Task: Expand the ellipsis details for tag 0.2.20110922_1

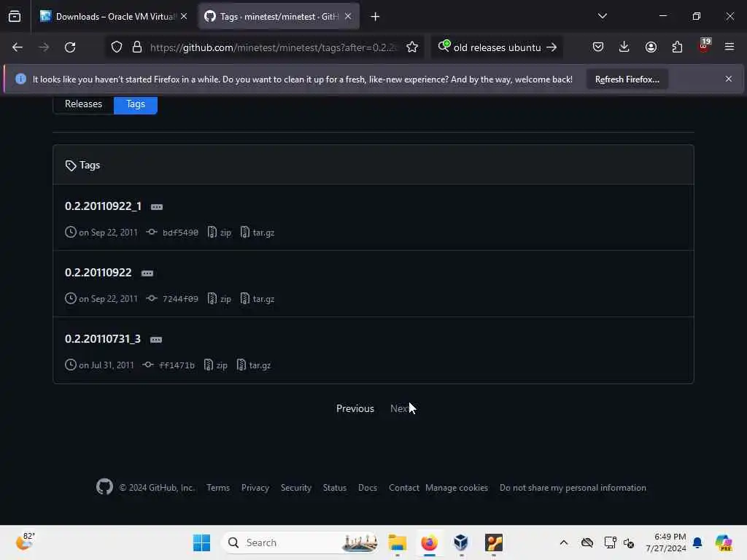Action: tap(157, 207)
